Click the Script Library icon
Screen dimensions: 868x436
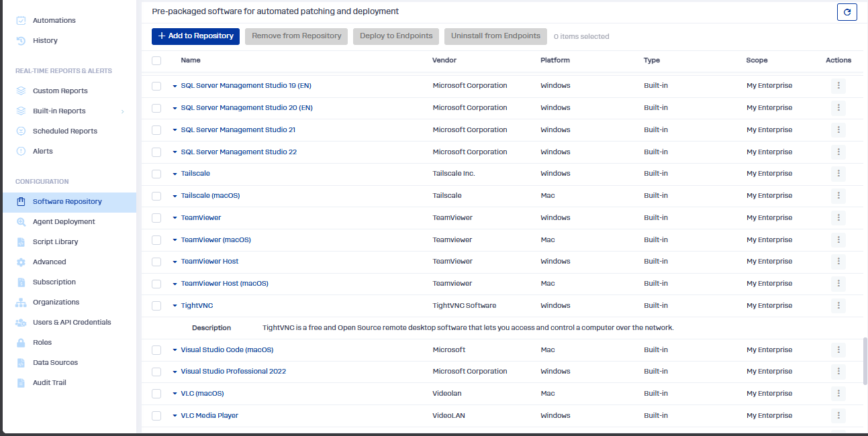point(21,241)
